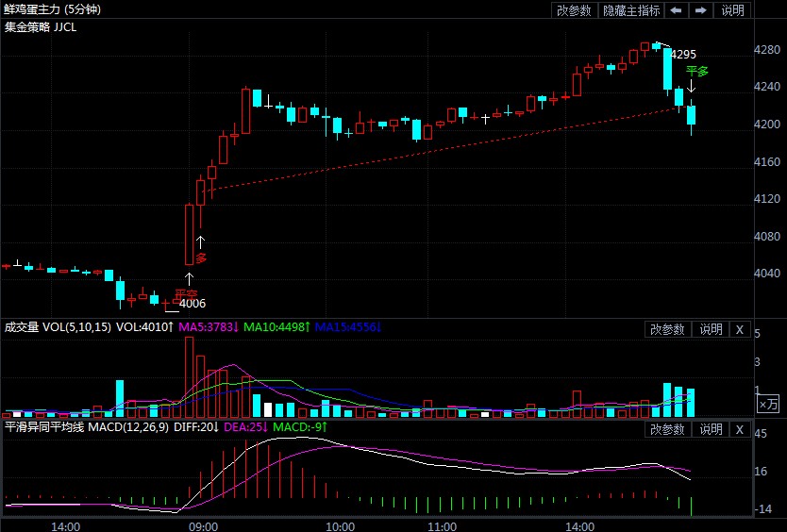Open 说明 in the MACD panel
Image resolution: width=787 pixels, height=532 pixels.
pos(711,429)
